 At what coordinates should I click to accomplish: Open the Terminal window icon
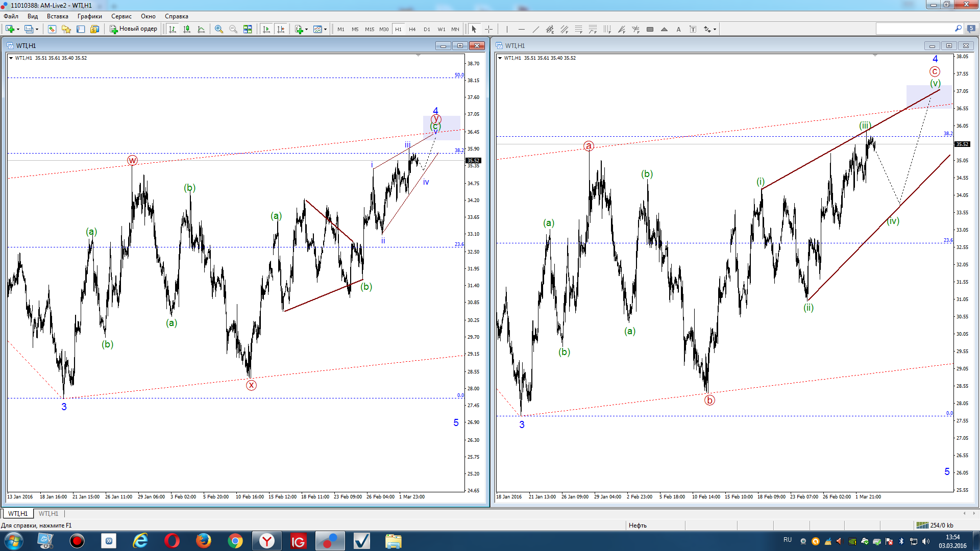point(81,29)
